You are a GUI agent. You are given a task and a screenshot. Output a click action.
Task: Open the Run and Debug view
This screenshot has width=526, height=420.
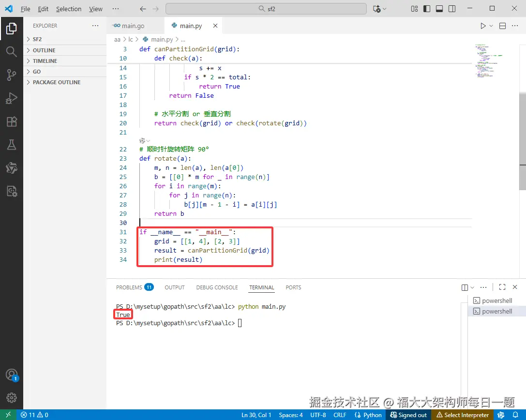pos(12,98)
